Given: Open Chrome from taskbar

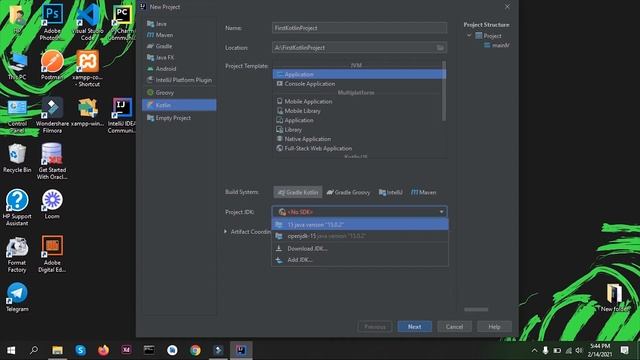Looking at the screenshot, I should coord(195,350).
